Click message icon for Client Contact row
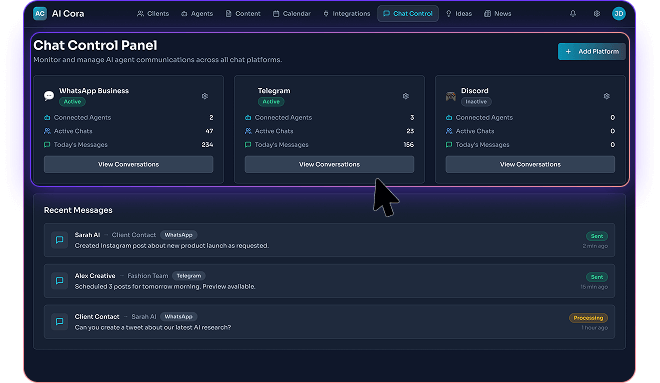660x383 pixels. point(59,321)
